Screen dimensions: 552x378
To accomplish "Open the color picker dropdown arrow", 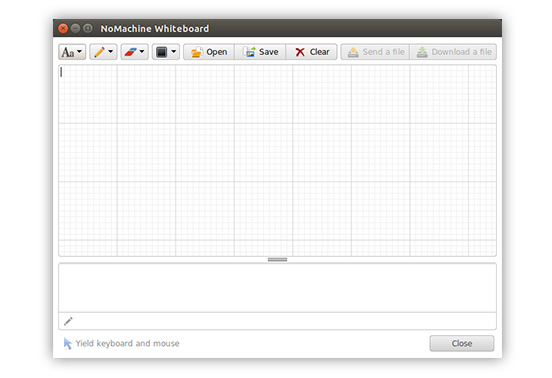I will tap(174, 51).
